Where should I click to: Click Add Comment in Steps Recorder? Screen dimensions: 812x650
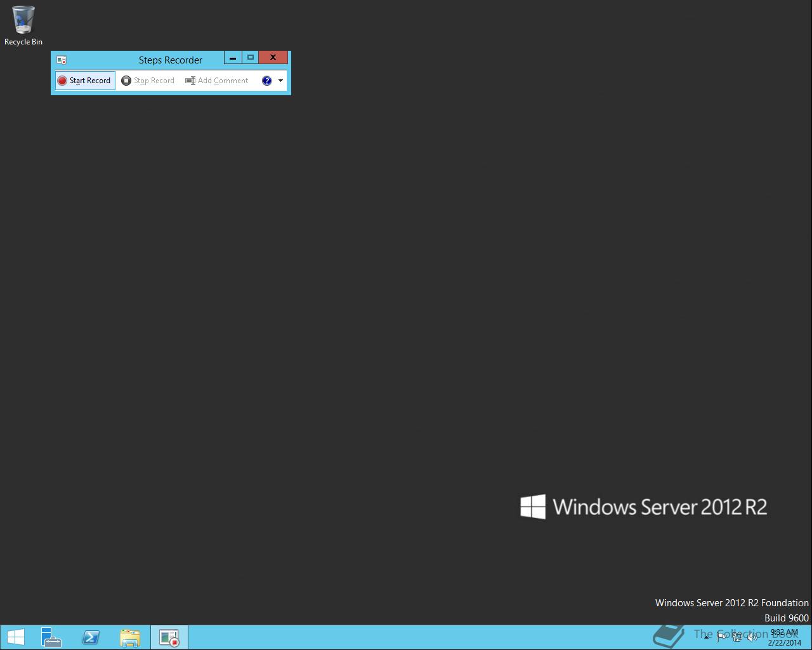217,81
